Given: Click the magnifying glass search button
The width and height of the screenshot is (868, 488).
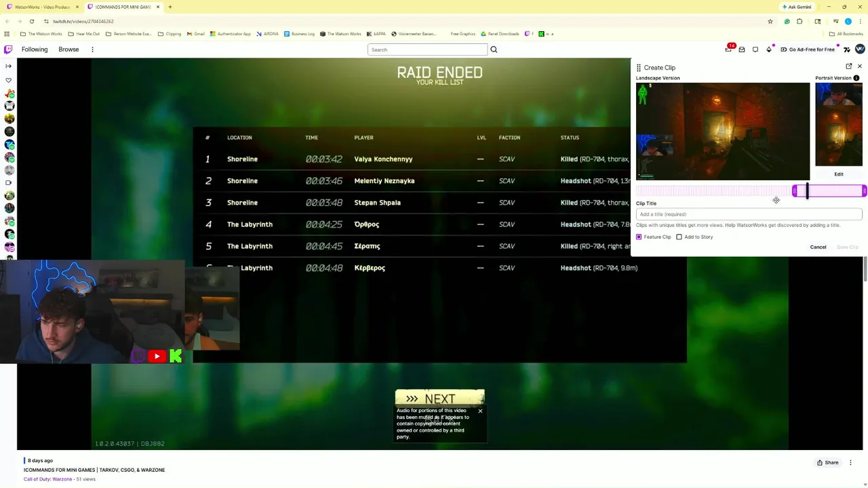Looking at the screenshot, I should coord(494,49).
